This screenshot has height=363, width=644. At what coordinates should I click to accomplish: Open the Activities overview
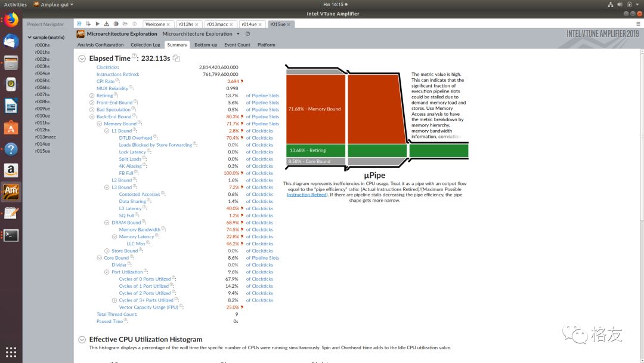click(x=15, y=5)
